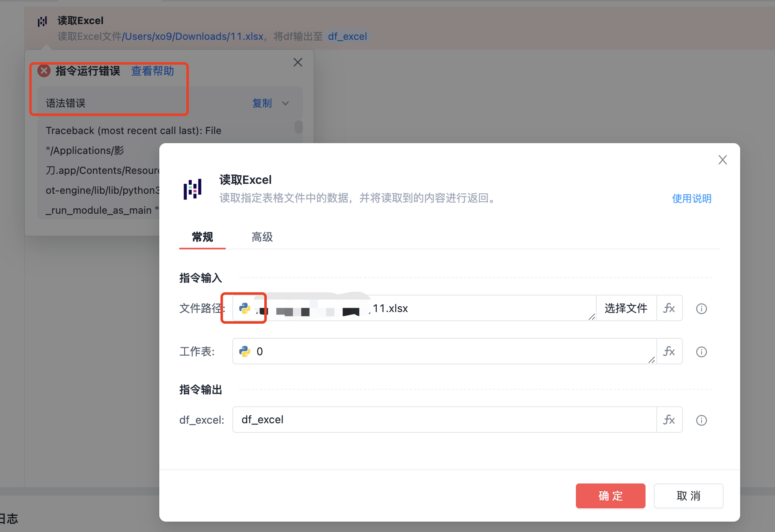Click info icon next to worksheet field

[x=701, y=352]
